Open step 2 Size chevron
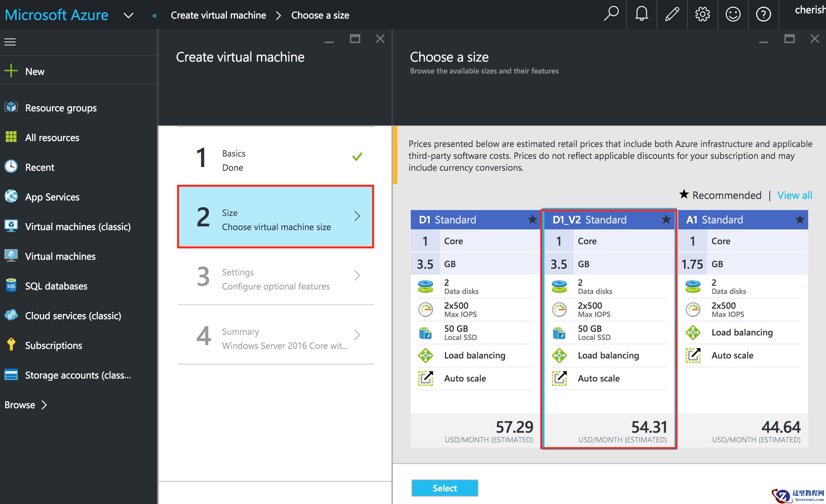This screenshot has width=826, height=504. [357, 216]
